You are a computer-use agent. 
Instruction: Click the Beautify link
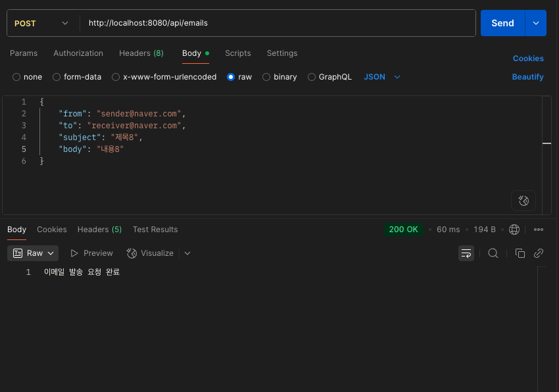(x=527, y=77)
